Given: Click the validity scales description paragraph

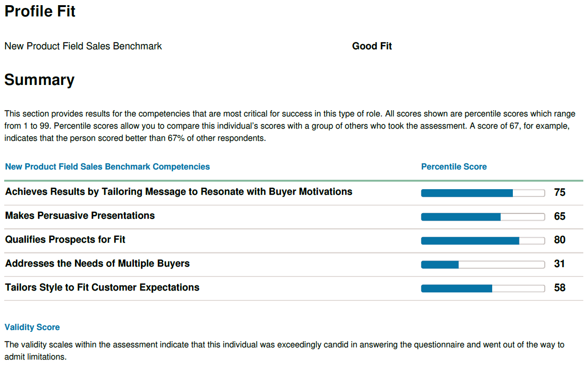Looking at the screenshot, I should tap(284, 351).
